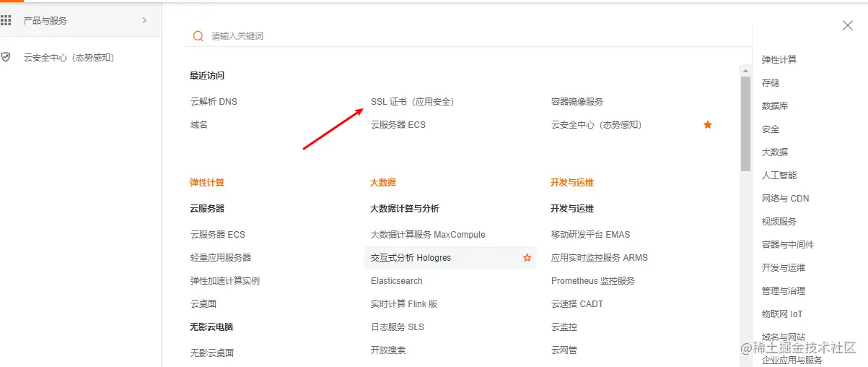Click the orange 大数据 section heading
Screen dimensions: 868x367
[383, 183]
